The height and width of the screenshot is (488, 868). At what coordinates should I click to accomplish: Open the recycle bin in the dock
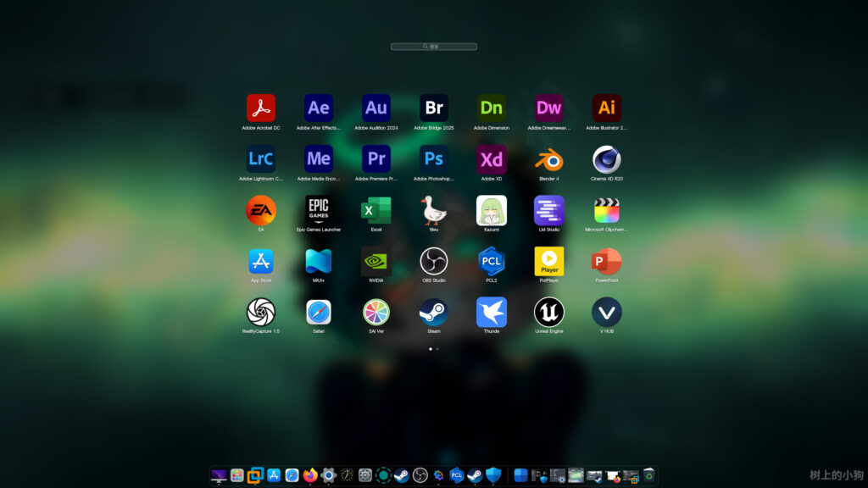point(648,474)
